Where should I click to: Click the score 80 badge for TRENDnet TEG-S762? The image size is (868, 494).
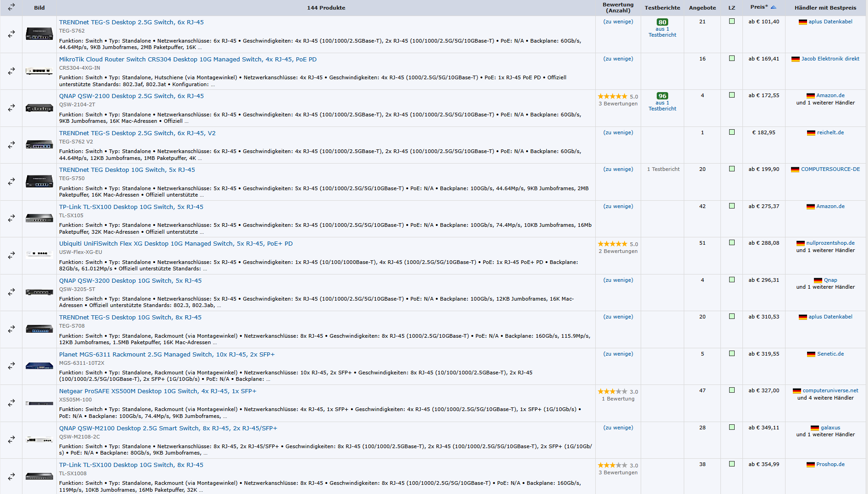[662, 22]
